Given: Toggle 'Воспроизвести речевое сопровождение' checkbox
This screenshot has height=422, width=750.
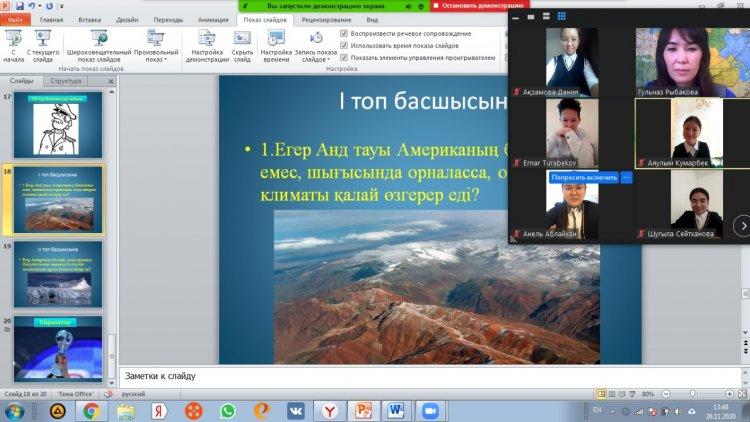Looking at the screenshot, I should (x=344, y=33).
